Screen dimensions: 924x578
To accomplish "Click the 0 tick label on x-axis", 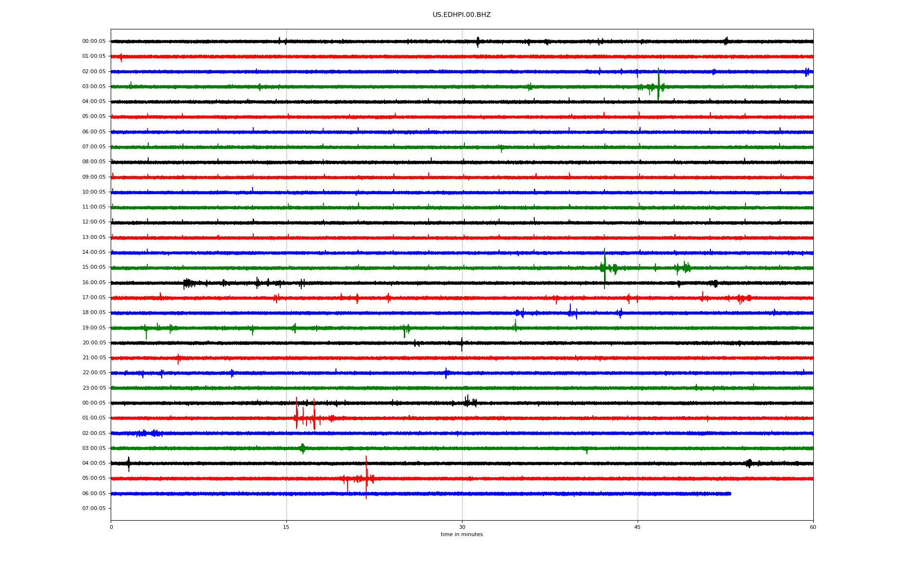I will (x=111, y=527).
